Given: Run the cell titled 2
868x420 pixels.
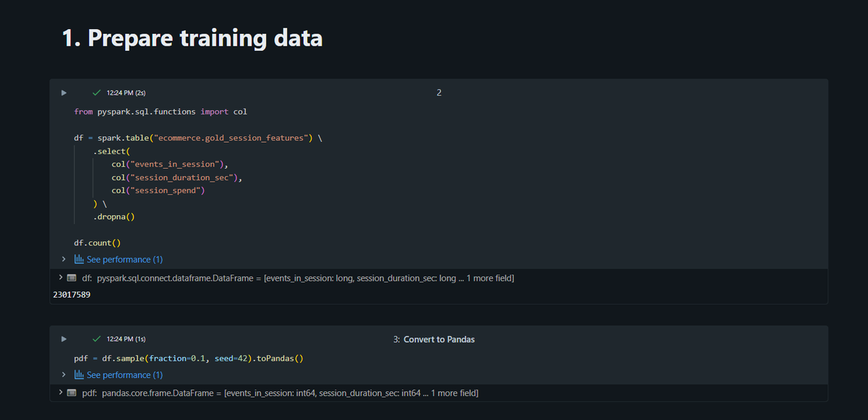Looking at the screenshot, I should point(64,93).
